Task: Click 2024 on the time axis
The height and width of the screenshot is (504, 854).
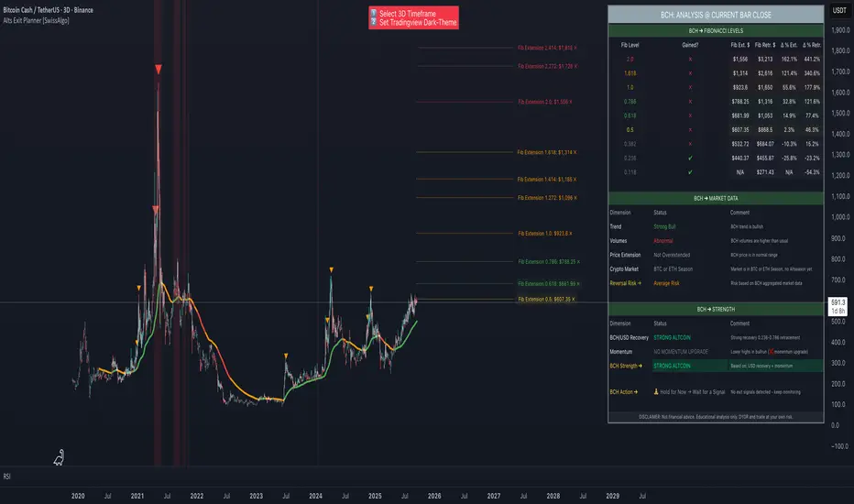Action: tap(315, 496)
